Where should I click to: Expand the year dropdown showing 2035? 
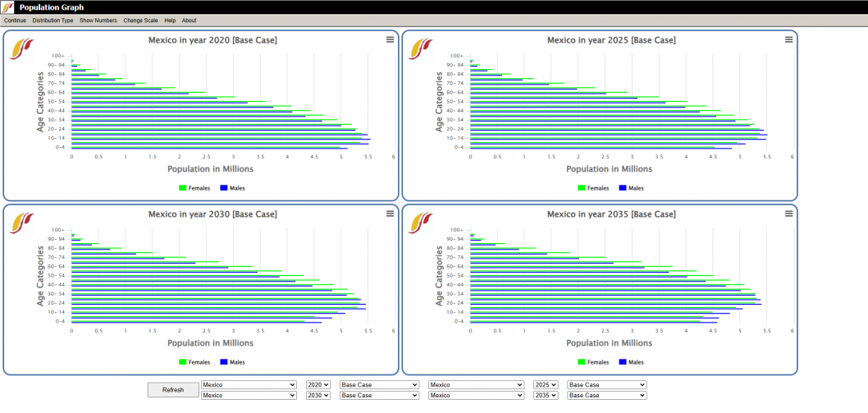(546, 395)
